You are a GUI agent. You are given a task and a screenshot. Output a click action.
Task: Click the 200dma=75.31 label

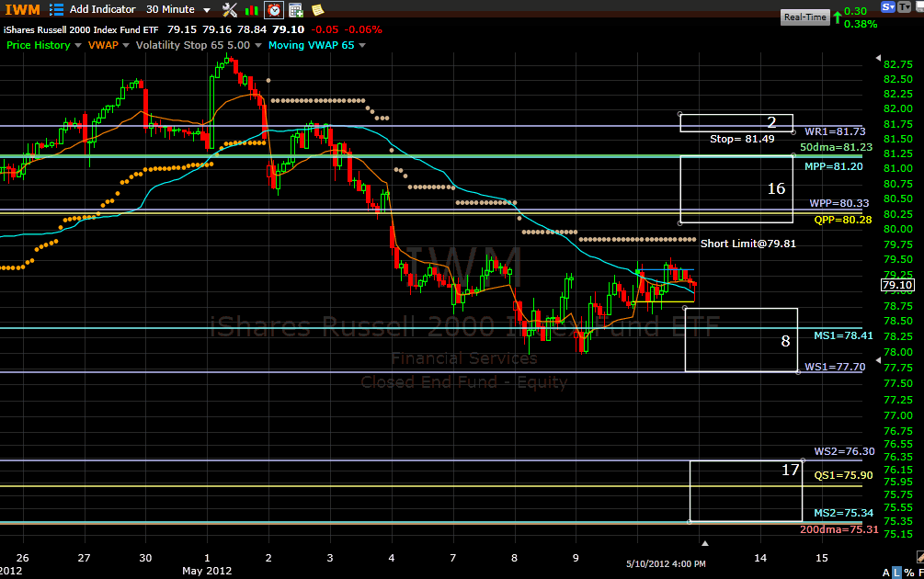(x=839, y=529)
